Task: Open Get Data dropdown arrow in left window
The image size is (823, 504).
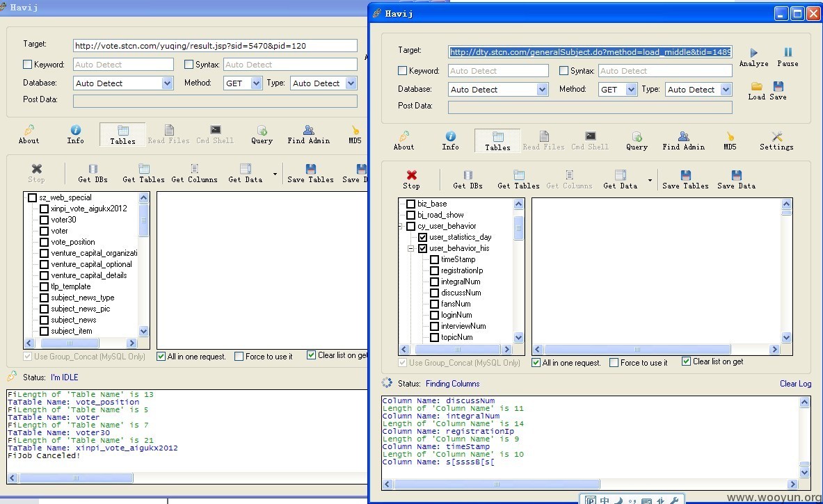Action: tap(275, 174)
